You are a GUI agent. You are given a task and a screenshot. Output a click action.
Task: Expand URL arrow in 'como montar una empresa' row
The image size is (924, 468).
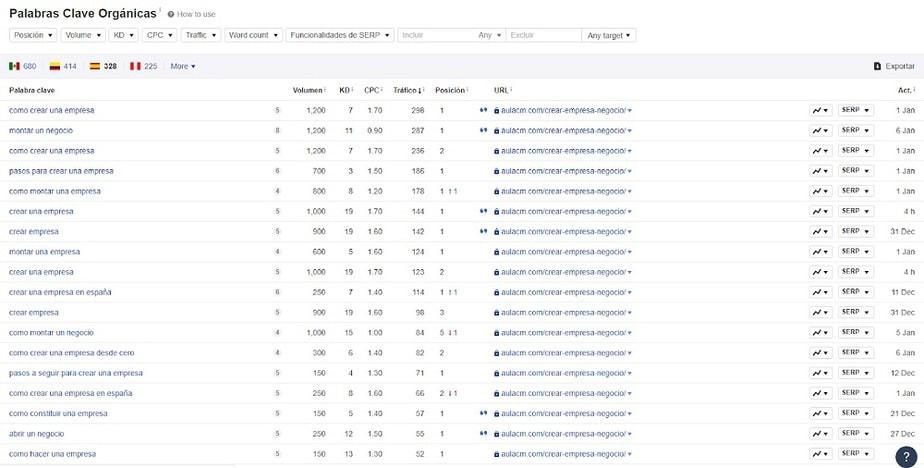pyautogui.click(x=630, y=192)
